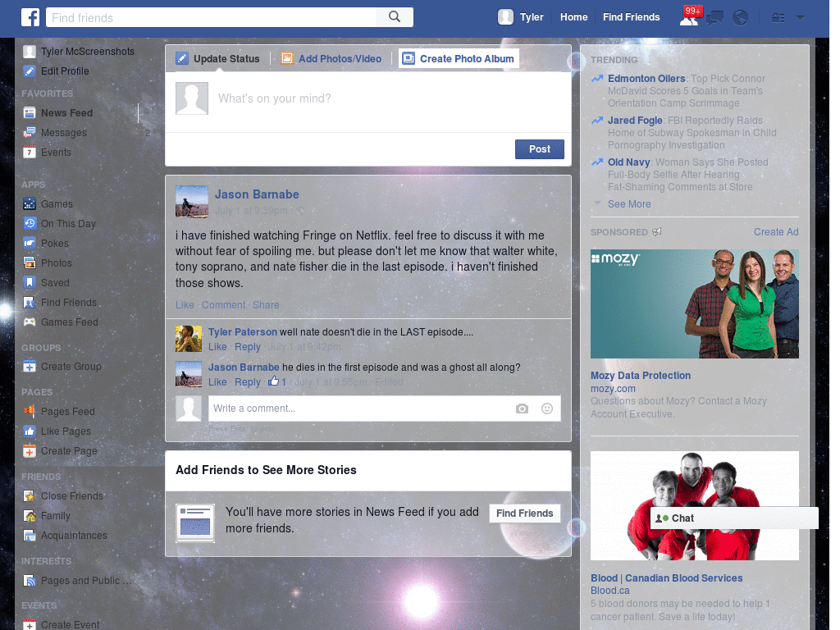This screenshot has height=630, width=840.
Task: Click the search magnifier button
Action: pyautogui.click(x=395, y=17)
